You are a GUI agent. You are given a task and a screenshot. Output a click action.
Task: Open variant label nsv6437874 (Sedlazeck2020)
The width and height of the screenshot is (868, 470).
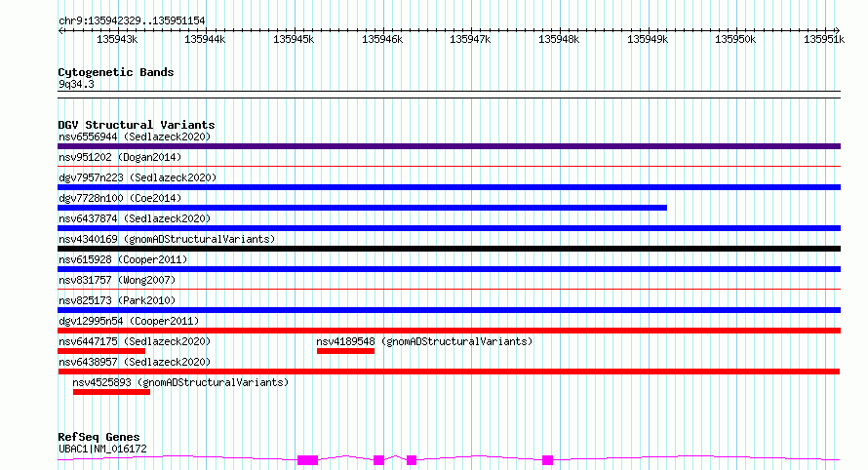135,218
